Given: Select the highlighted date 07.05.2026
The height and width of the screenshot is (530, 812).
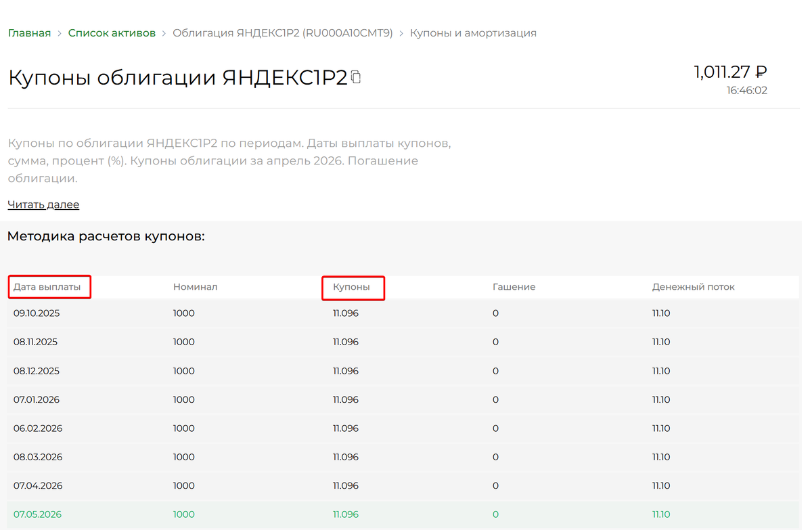Looking at the screenshot, I should coord(37,514).
